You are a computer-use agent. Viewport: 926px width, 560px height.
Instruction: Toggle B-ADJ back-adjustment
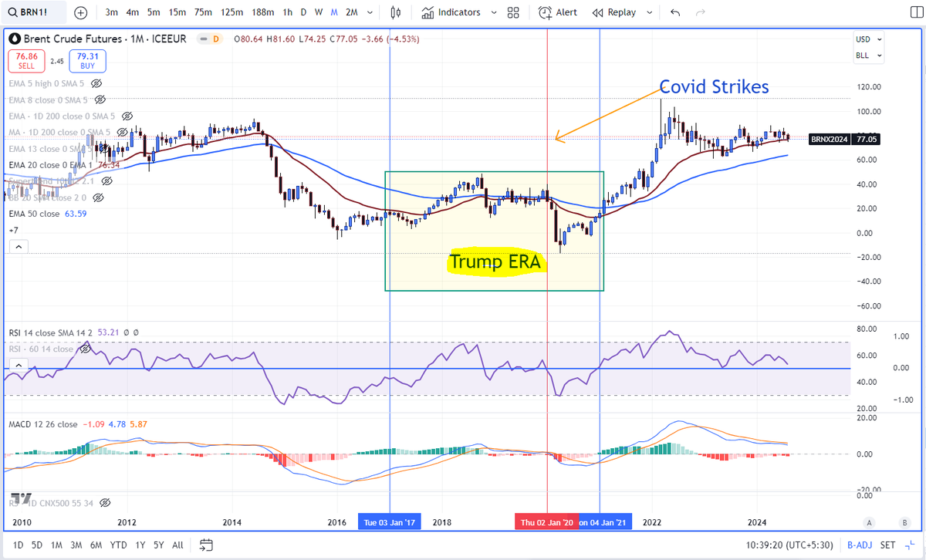coord(859,545)
